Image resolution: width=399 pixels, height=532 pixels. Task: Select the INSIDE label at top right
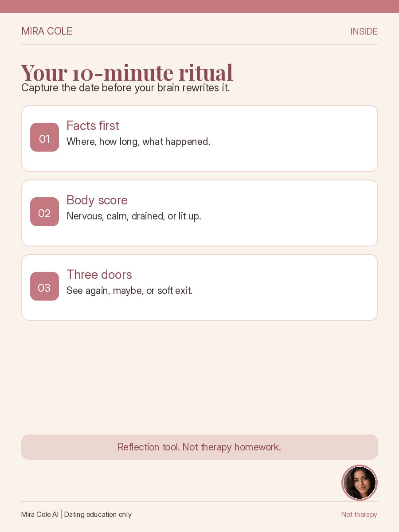click(x=364, y=31)
